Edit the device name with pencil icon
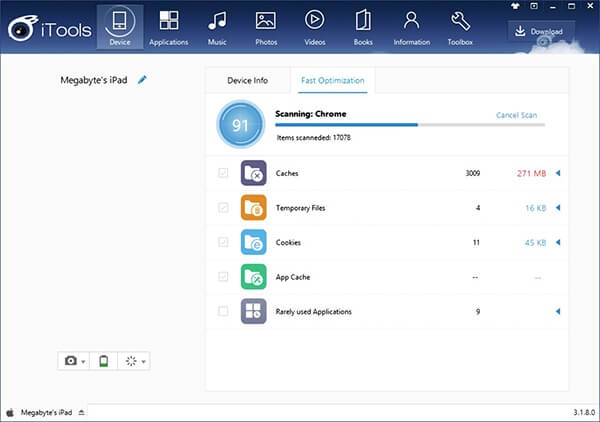 pos(142,80)
